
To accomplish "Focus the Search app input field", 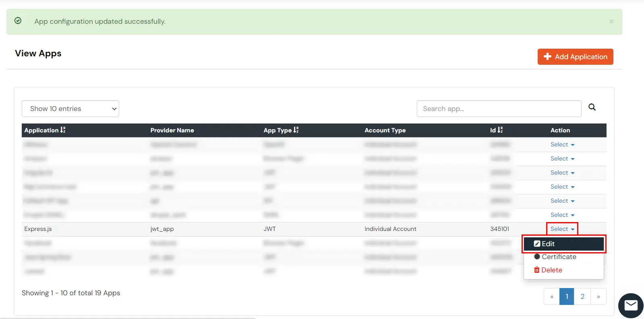I will 499,109.
